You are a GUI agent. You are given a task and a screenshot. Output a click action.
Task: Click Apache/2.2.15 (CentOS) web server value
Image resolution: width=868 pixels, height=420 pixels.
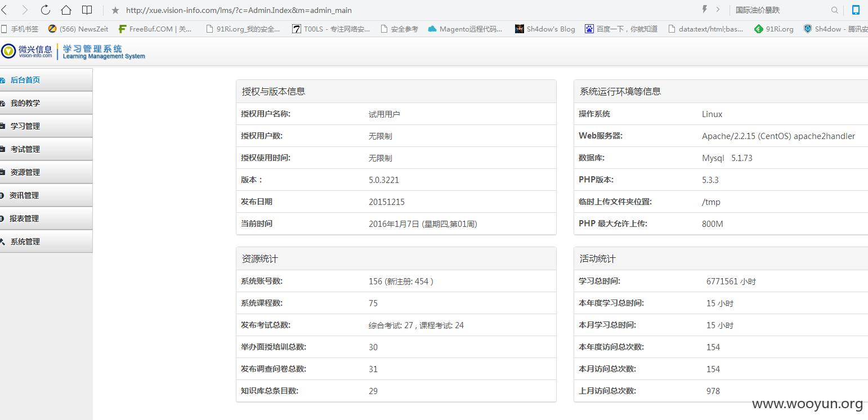point(778,136)
